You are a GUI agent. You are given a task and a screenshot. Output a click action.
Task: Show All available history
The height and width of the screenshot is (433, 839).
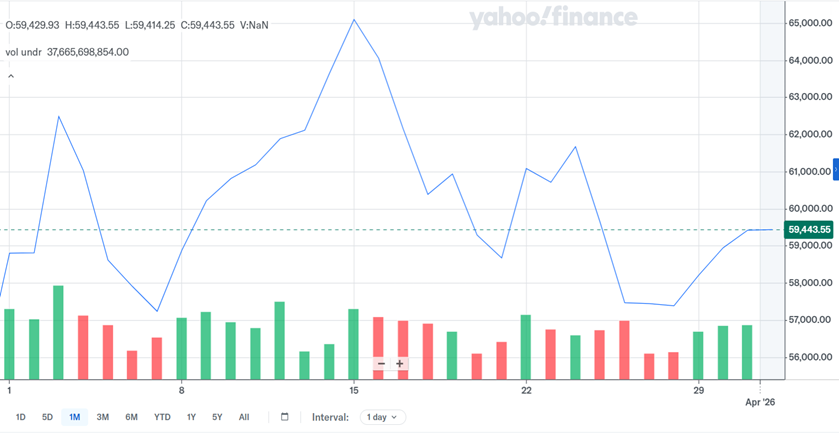pos(244,417)
